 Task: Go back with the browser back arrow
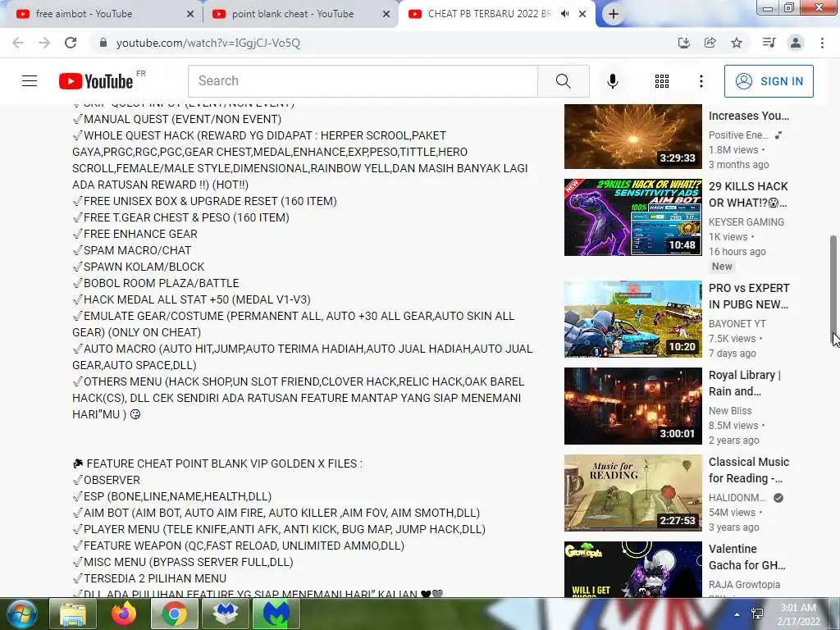pos(18,43)
